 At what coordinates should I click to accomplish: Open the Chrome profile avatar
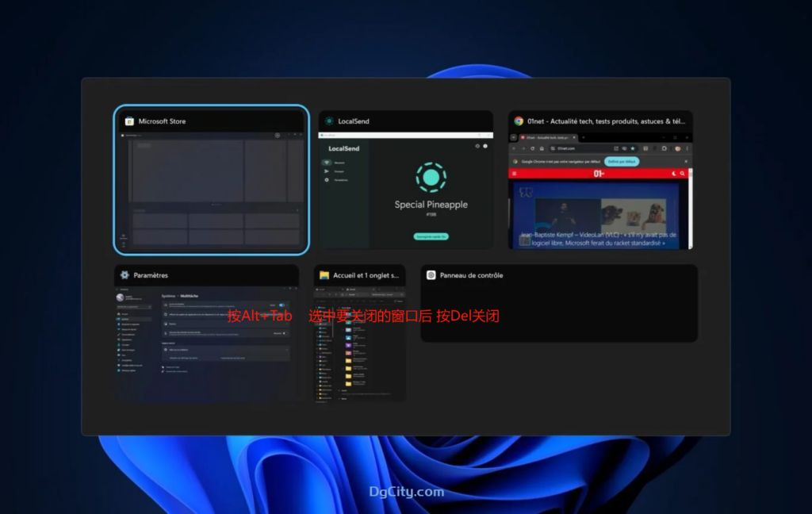point(678,148)
